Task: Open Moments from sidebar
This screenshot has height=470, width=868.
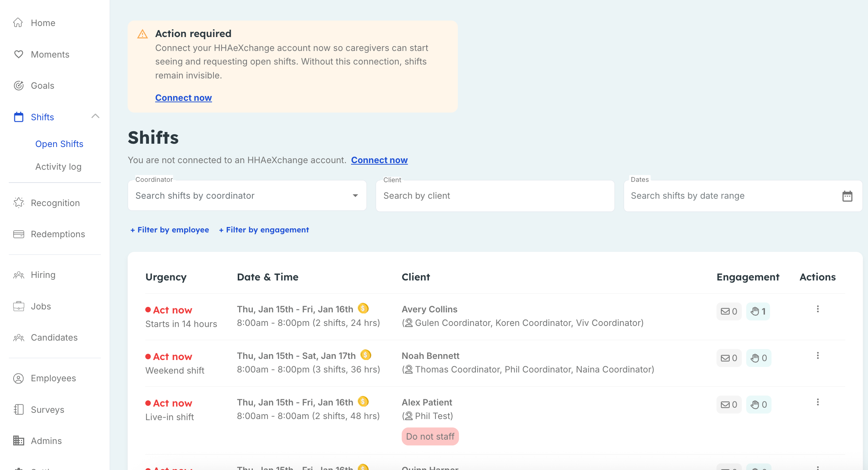Action: [50, 54]
